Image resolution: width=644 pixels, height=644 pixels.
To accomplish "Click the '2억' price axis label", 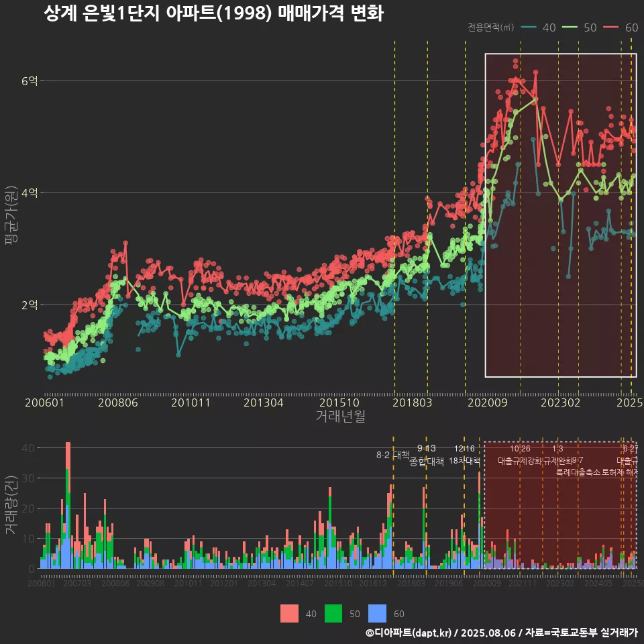I will tap(30, 305).
